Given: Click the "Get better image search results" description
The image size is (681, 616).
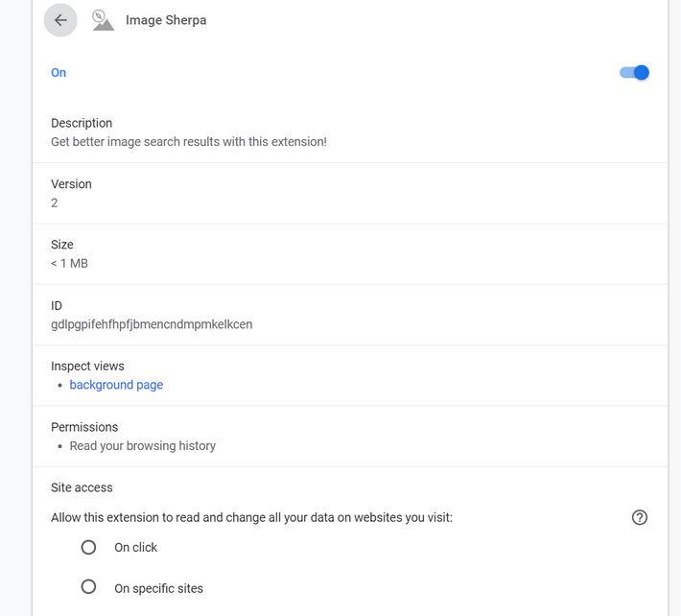Looking at the screenshot, I should click(189, 142).
